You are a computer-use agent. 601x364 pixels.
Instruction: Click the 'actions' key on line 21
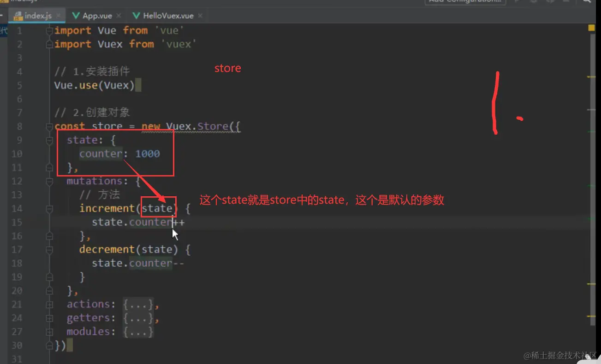(89, 305)
